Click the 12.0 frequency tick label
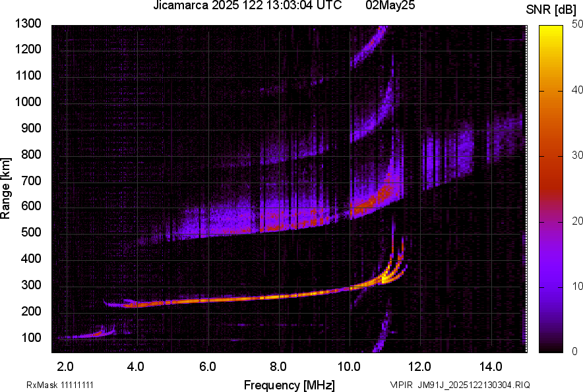Screen dimensions: 583x392 tap(420, 367)
